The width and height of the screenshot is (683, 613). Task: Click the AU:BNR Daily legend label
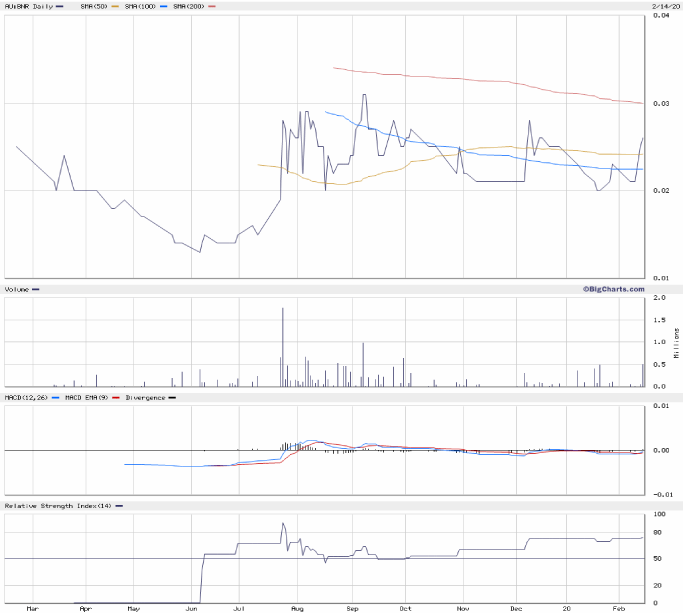pos(27,6)
